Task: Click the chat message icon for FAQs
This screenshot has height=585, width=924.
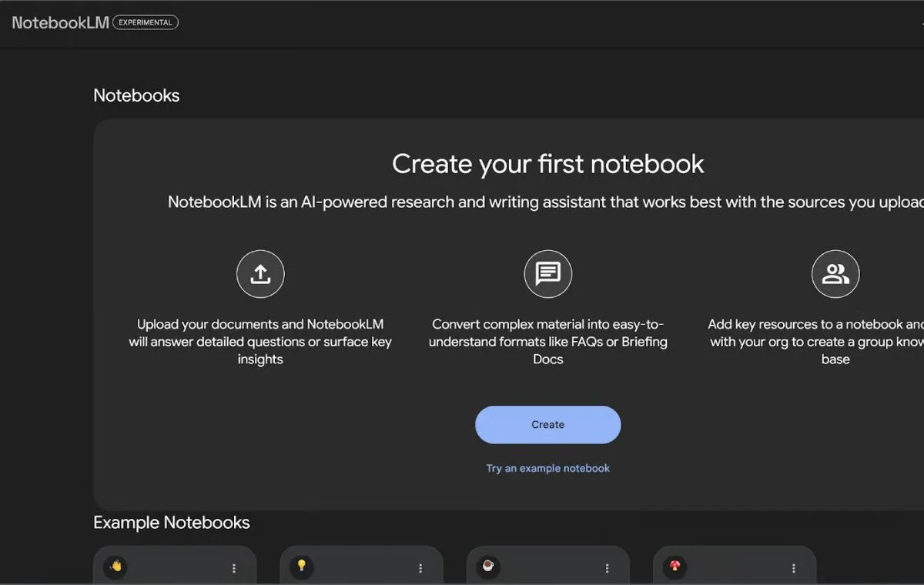Action: pos(547,274)
